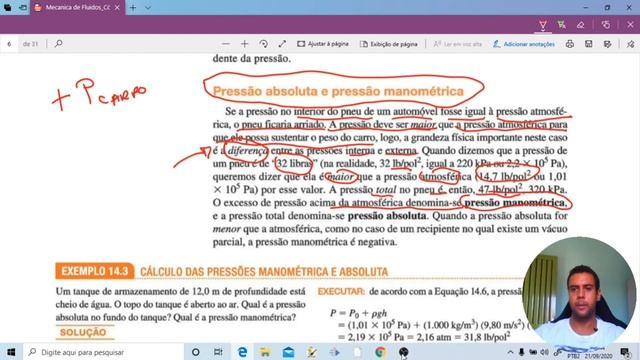Open Microsoft Edge from taskbar
The image size is (640, 360).
[242, 352]
